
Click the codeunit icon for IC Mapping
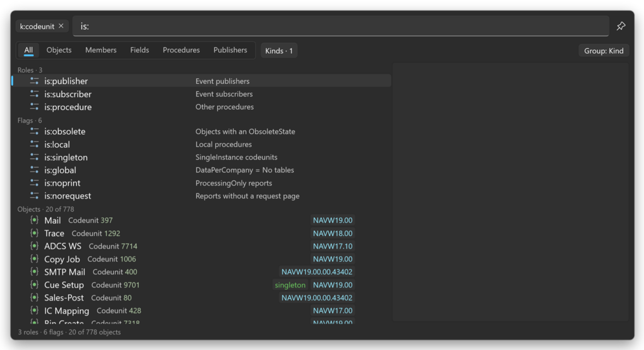pyautogui.click(x=34, y=311)
